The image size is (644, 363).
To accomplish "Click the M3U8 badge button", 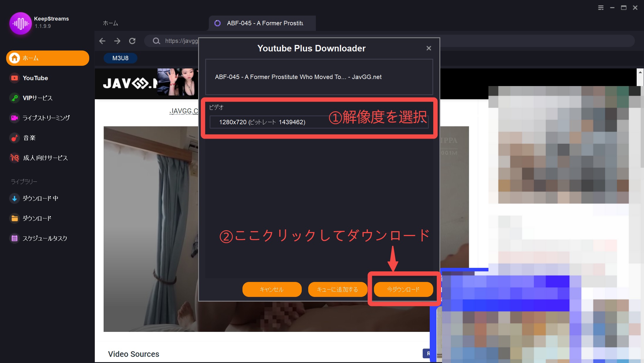I will (x=120, y=58).
